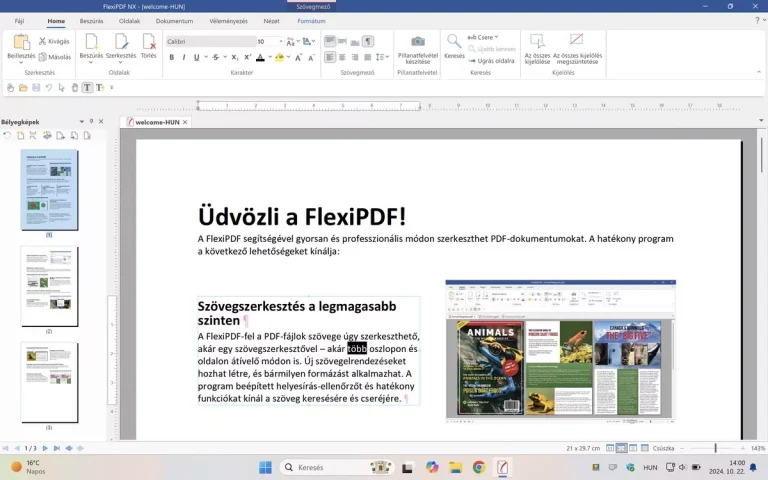Toggle strikethrough formatting

pyautogui.click(x=216, y=57)
